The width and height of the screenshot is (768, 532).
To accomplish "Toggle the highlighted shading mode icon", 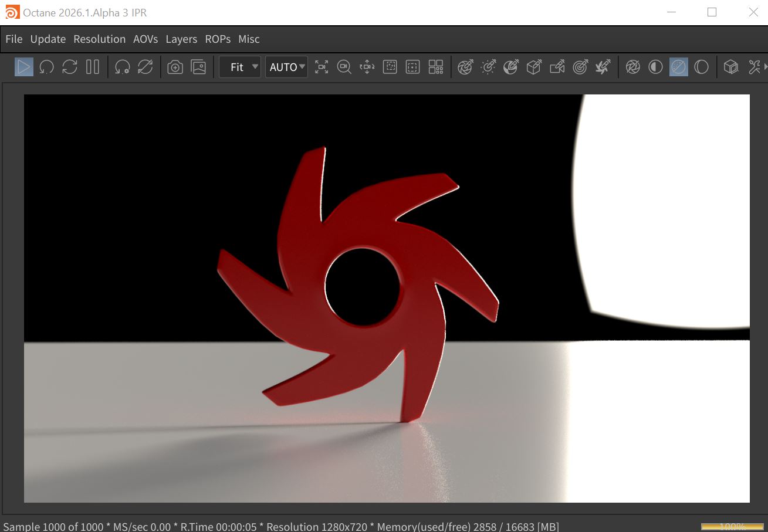I will (678, 67).
